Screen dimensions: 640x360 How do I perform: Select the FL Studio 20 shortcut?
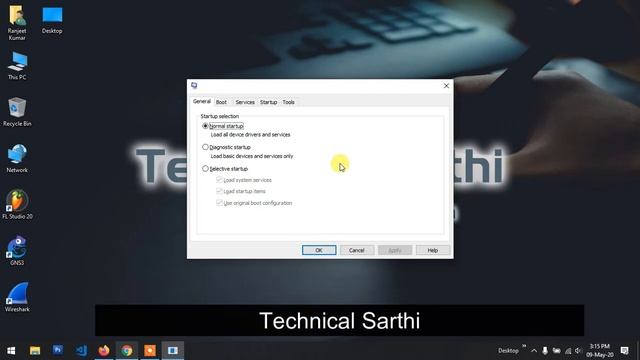17,204
